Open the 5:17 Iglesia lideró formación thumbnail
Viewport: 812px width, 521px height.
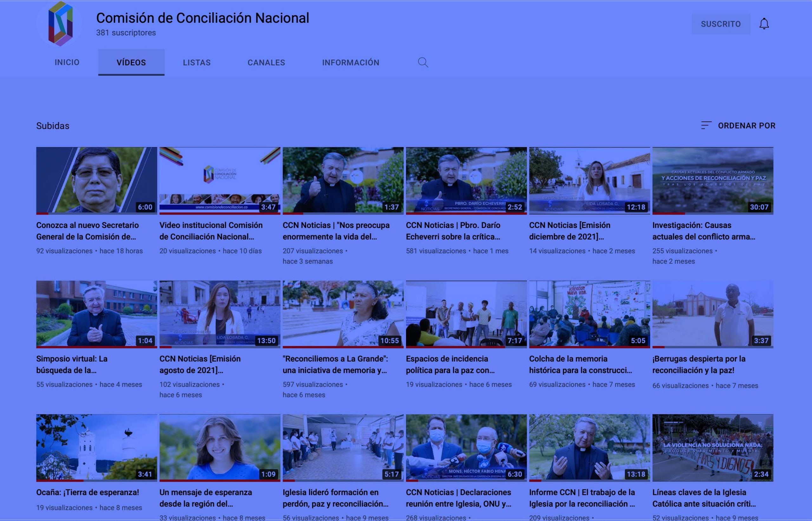[343, 448]
